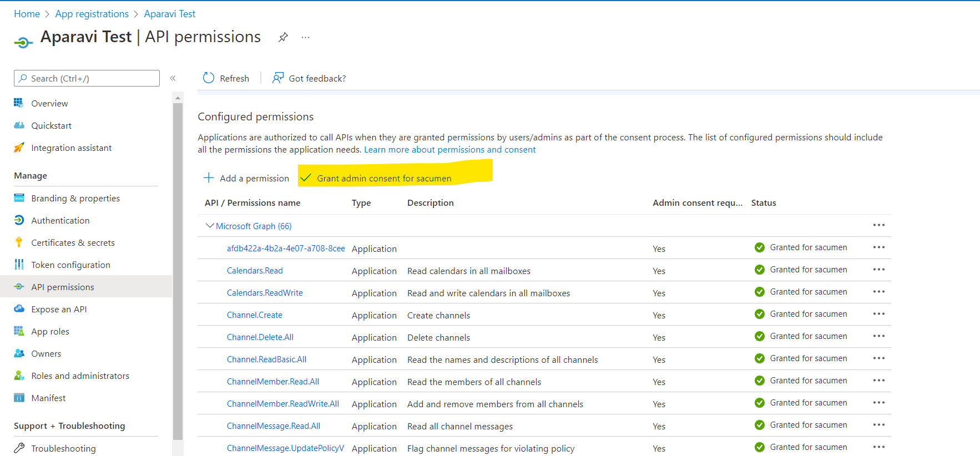The height and width of the screenshot is (456, 980).
Task: Open ellipsis menu for the afdb422a permission row
Action: coord(878,247)
